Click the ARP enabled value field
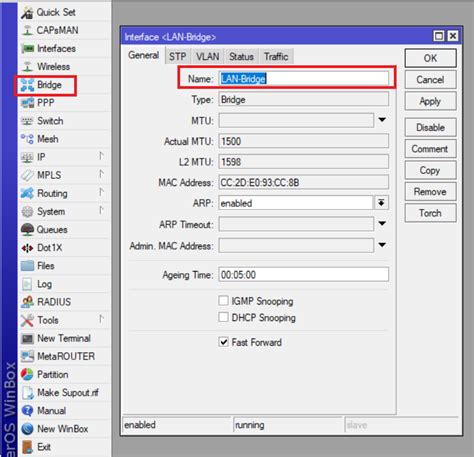 (x=296, y=203)
